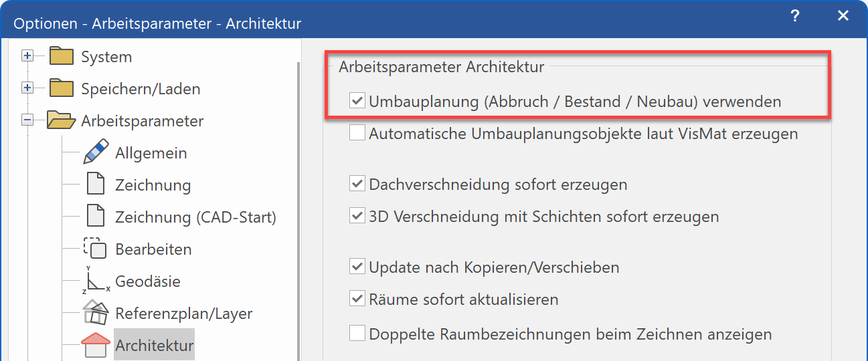
Task: Click the tree panel vertical scrollbar
Action: point(298,201)
